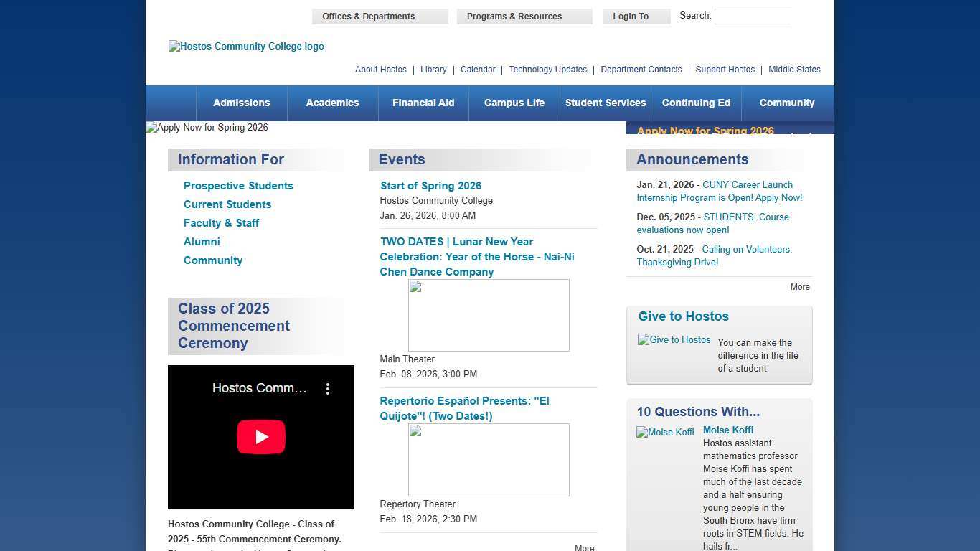Viewport: 980px width, 551px height.
Task: Go to the Library link
Action: [433, 70]
